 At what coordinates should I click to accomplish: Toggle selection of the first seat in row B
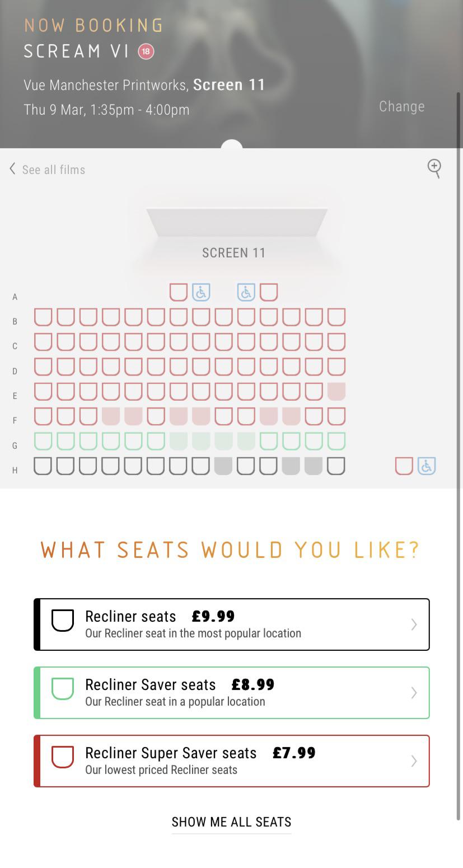[43, 316]
